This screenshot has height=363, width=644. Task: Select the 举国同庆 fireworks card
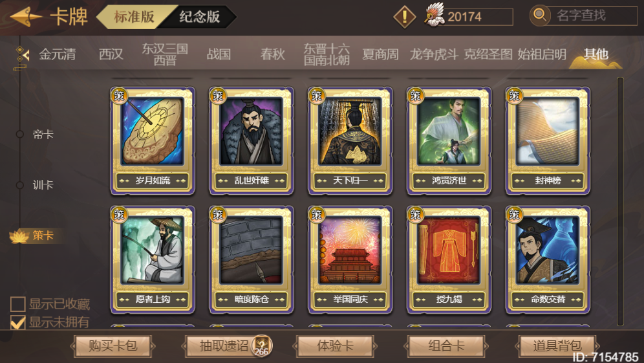[x=350, y=260]
